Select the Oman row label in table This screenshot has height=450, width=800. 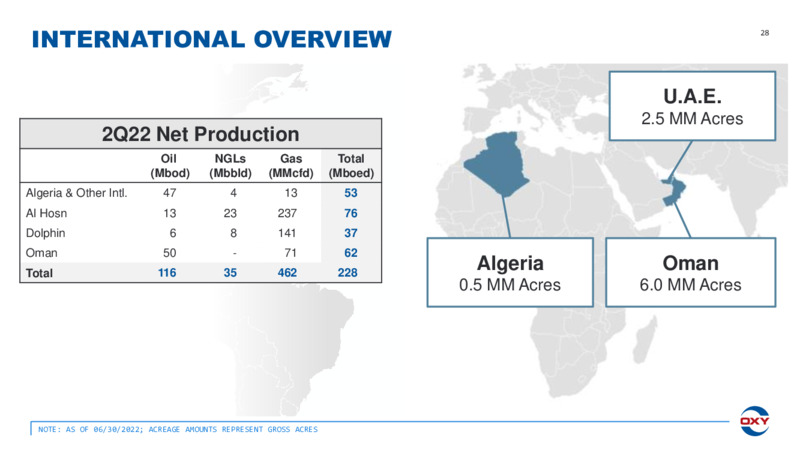[41, 253]
